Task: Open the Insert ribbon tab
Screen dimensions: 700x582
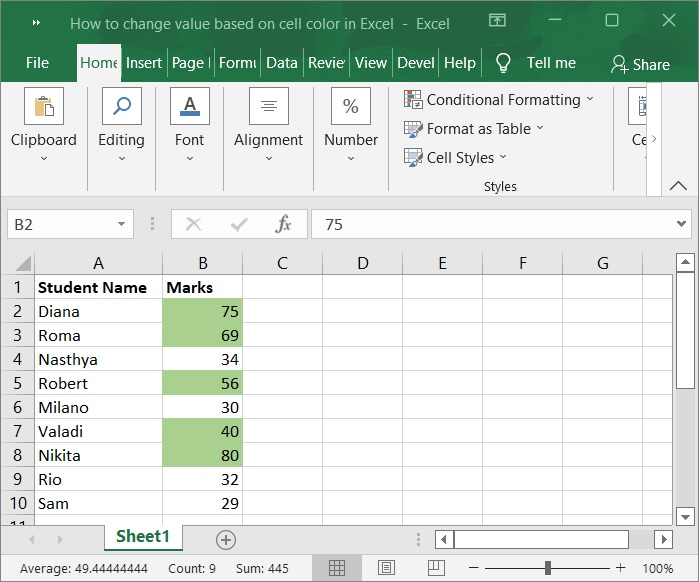Action: tap(143, 63)
